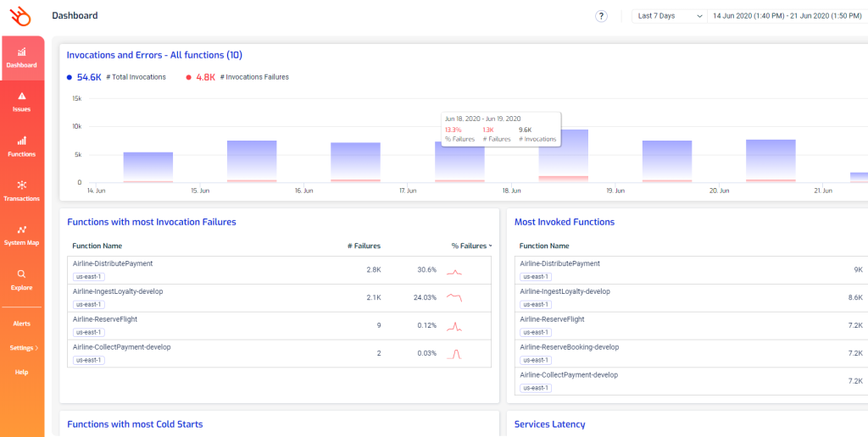Toggle the Total Invocations legend dot
This screenshot has height=437, width=868.
click(70, 77)
